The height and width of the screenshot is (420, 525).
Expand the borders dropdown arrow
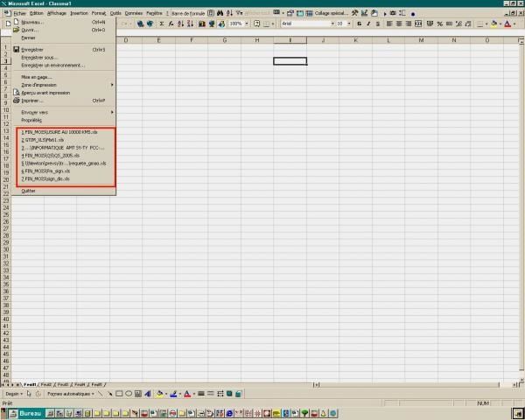(486, 24)
